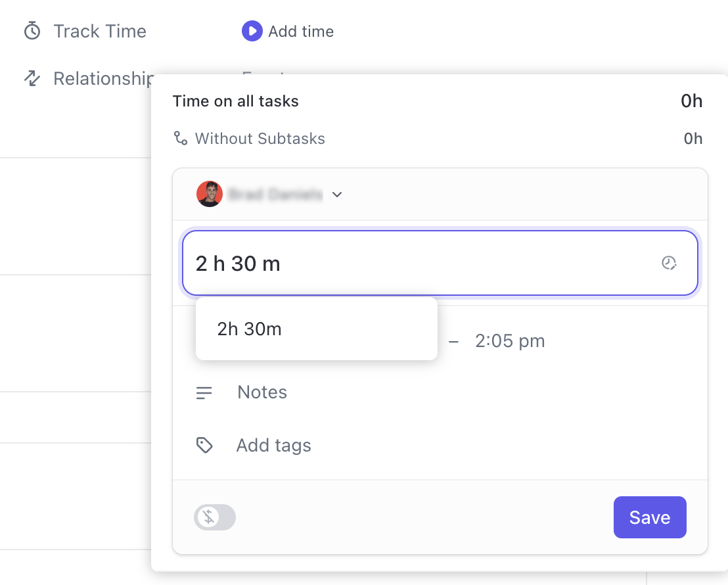Click the Track Time stopwatch icon
The height and width of the screenshot is (585, 728).
32,31
